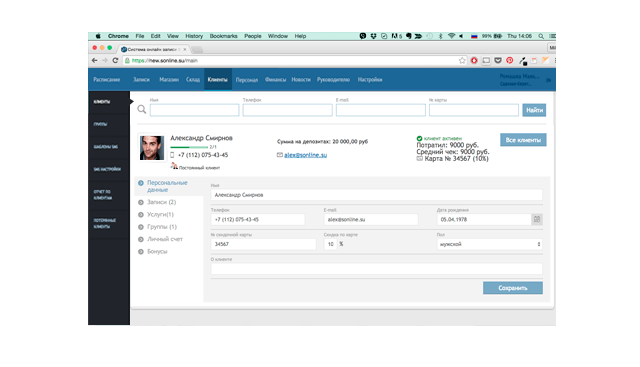
Task: Click the client photo thumbnail
Action: click(152, 147)
